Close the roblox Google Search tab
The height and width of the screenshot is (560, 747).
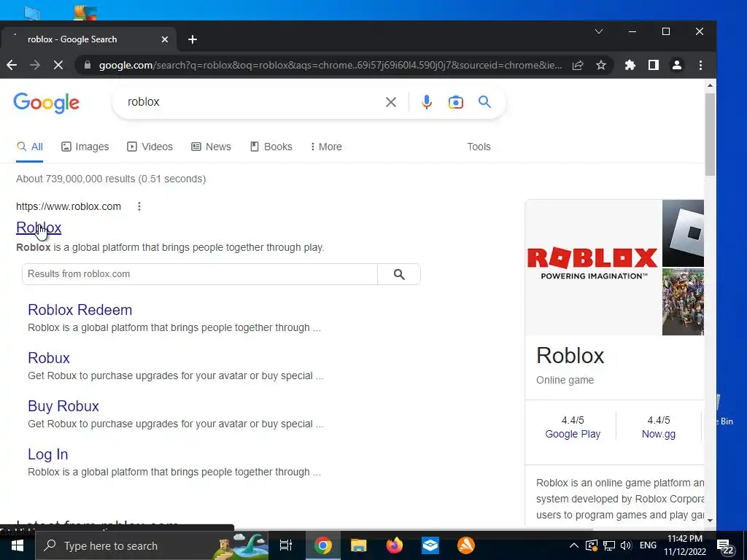164,39
